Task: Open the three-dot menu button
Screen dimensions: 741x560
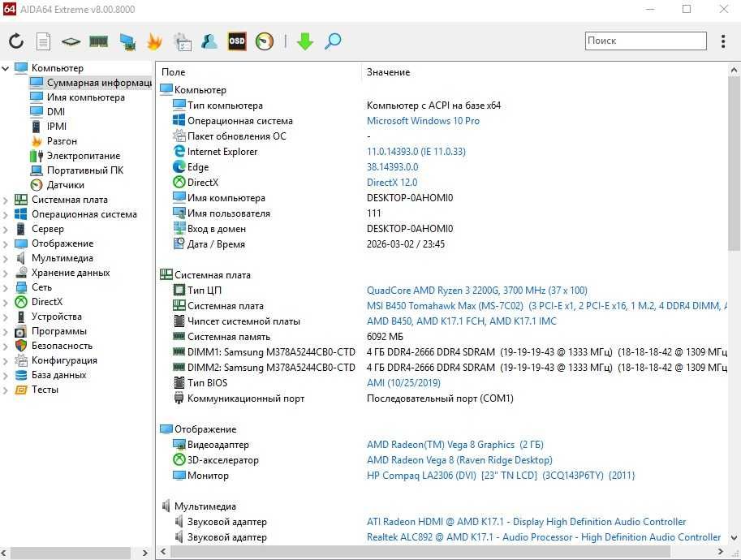Action: coord(723,41)
